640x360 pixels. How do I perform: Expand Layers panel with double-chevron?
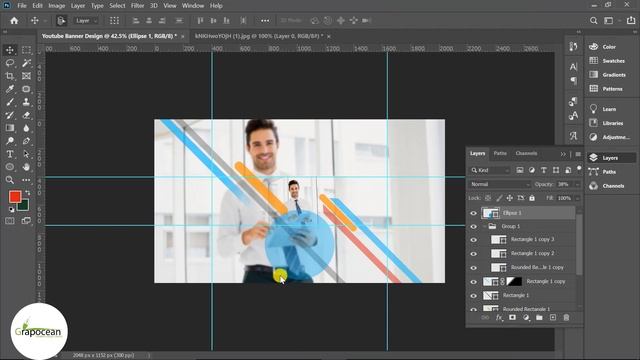[x=563, y=154]
